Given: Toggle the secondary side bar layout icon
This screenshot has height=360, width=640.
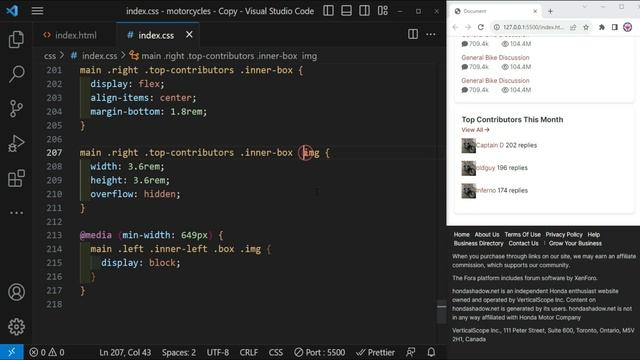Looking at the screenshot, I should pos(364,11).
